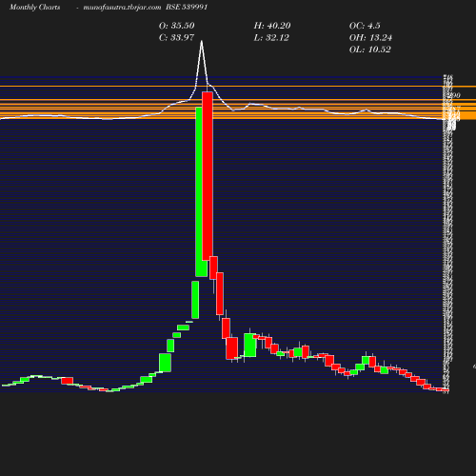Click the open value "O: 35.50"
Image resolution: width=476 pixels, height=476 pixels.
click(177, 26)
